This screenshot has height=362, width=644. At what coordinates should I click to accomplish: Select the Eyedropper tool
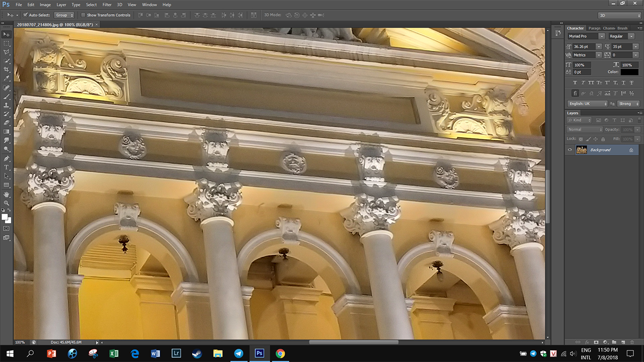pyautogui.click(x=7, y=78)
